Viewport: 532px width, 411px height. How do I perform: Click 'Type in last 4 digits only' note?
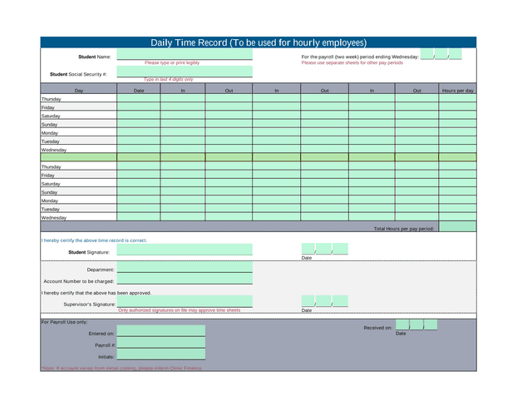[x=168, y=79]
